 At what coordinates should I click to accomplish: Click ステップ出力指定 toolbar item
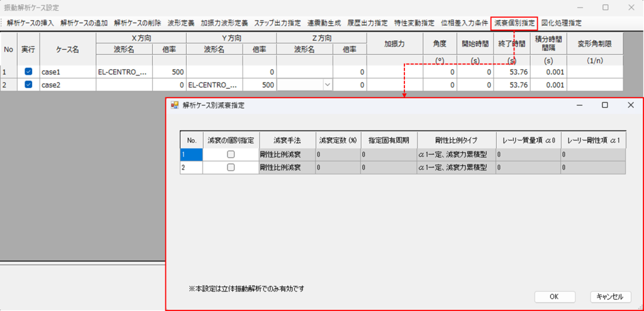point(277,23)
